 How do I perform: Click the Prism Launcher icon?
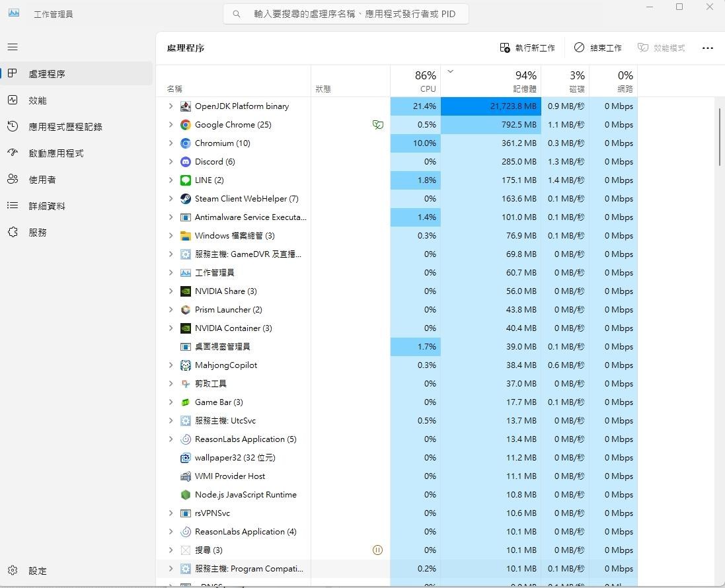(186, 310)
